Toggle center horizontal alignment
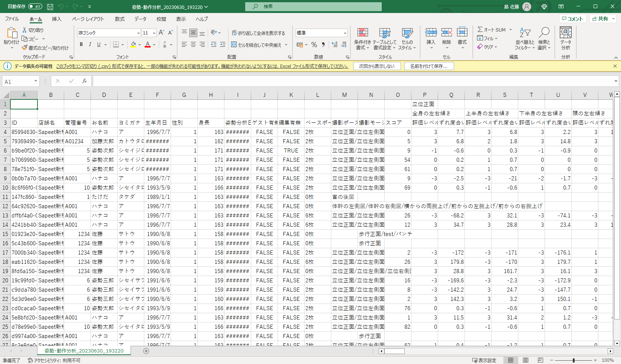Viewport: 621px width, 364px height. click(193, 45)
